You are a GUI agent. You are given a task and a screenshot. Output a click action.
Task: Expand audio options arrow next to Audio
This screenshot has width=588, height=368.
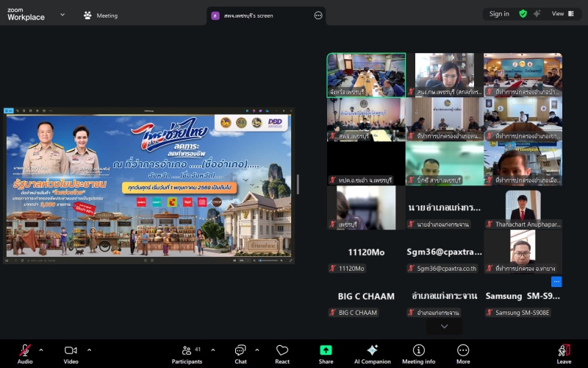(x=41, y=350)
